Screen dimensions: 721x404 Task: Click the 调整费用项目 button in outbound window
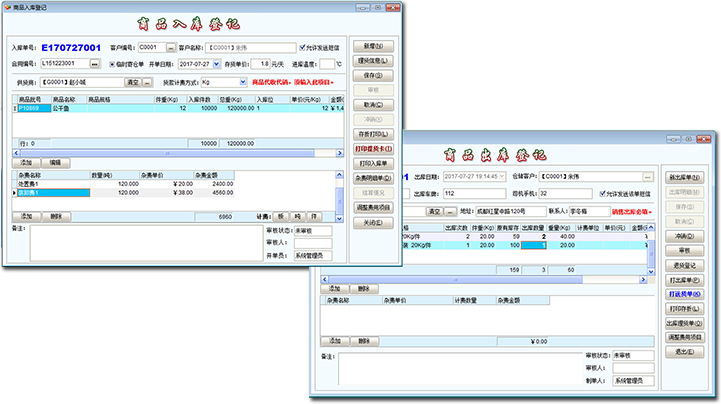(x=684, y=337)
